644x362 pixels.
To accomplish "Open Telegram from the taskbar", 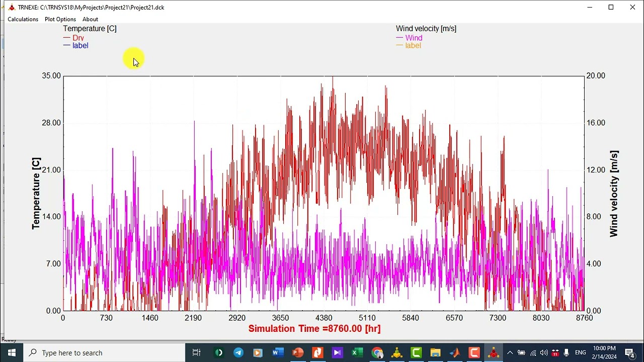I will (238, 352).
